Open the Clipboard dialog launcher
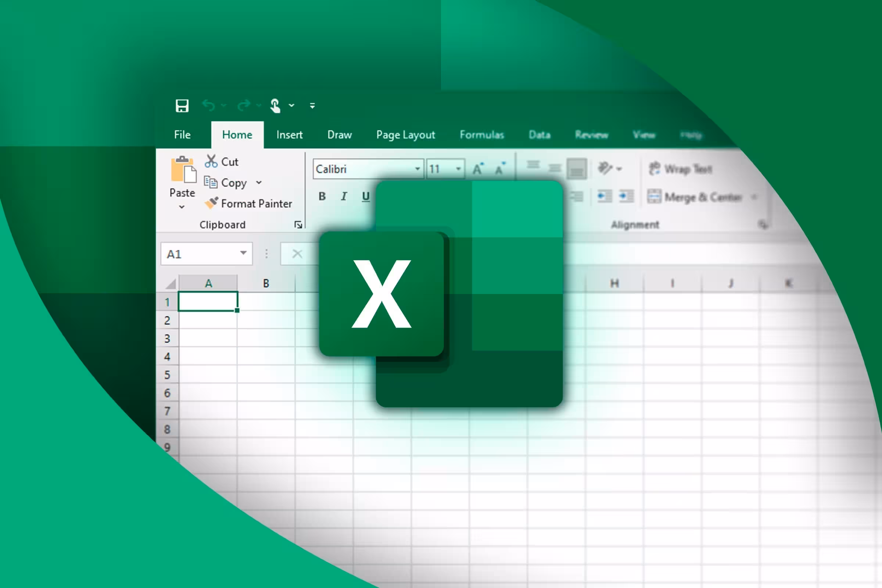 pos(298,225)
